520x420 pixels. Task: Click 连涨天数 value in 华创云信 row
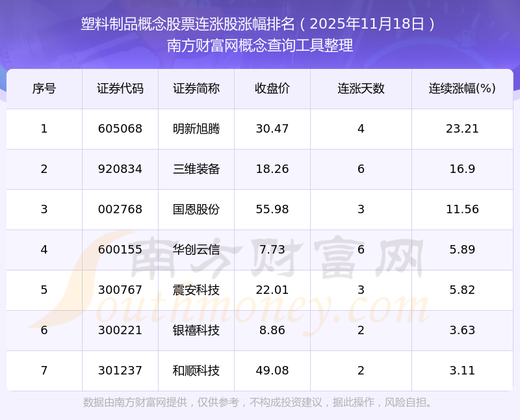point(361,250)
